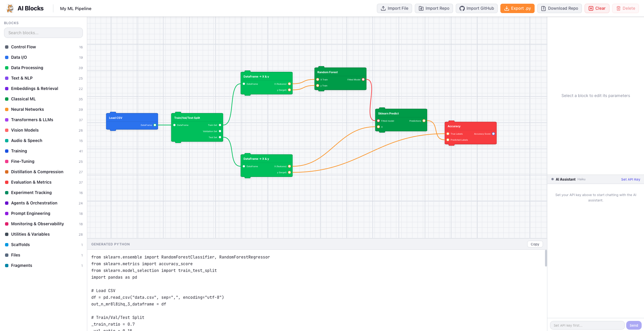Expand the Embeddings & Retrieval category
Screen dimensions: 644x331
44,89
